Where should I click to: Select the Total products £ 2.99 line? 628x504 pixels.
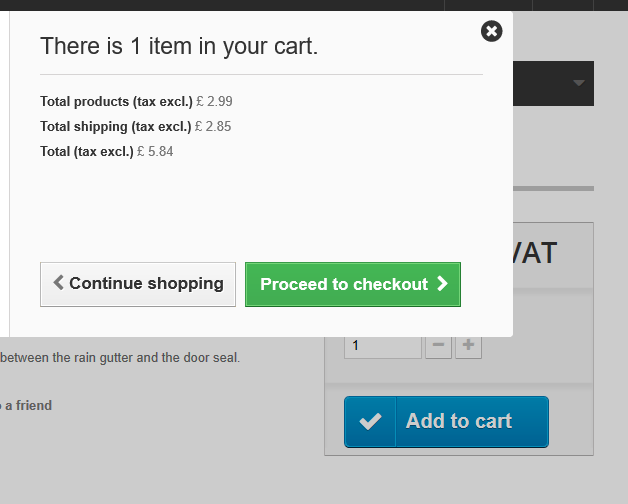(136, 101)
